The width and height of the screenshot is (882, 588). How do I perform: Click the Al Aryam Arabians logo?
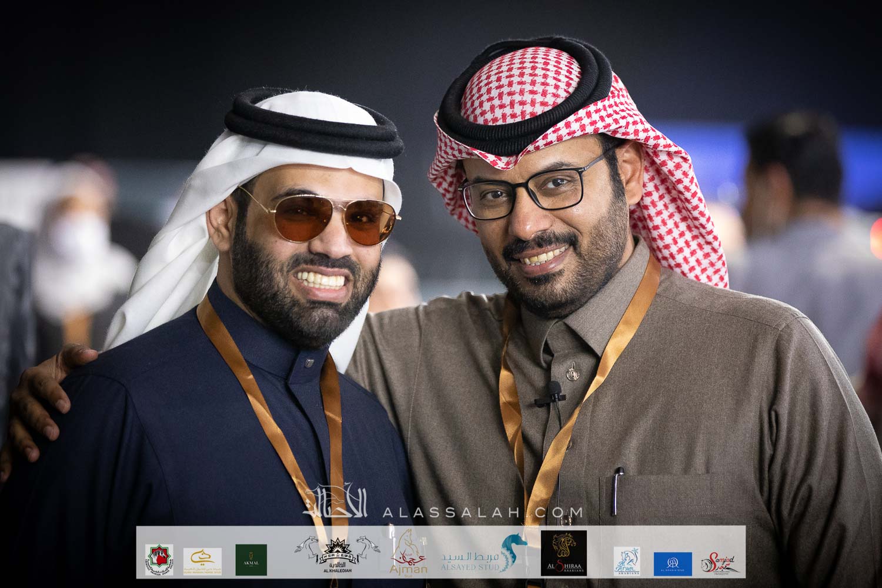pyautogui.click(x=627, y=560)
